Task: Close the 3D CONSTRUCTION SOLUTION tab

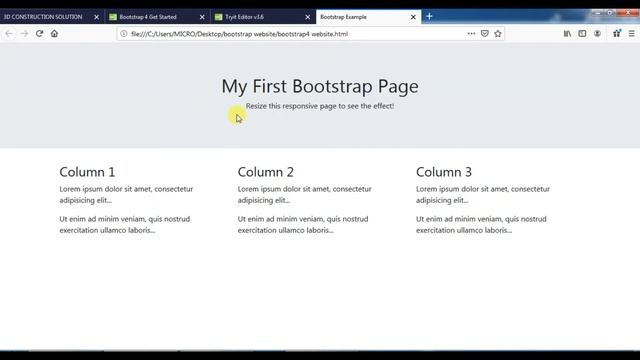Action: point(97,17)
